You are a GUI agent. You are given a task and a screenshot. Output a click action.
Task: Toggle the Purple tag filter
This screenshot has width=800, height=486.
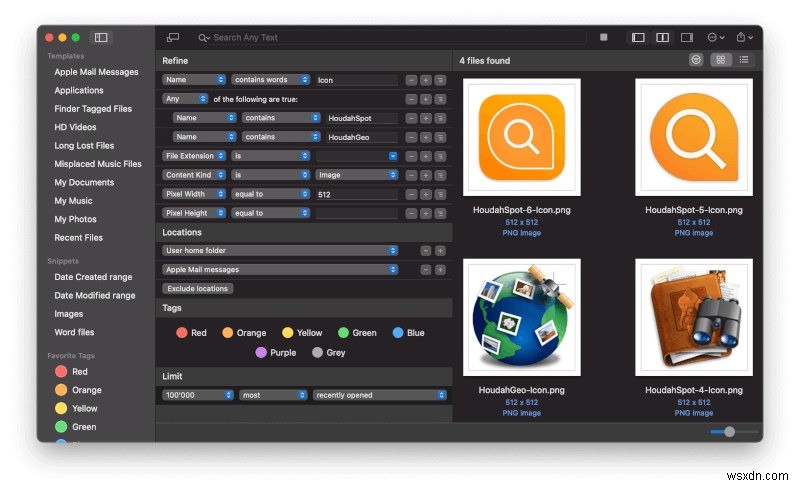point(276,353)
